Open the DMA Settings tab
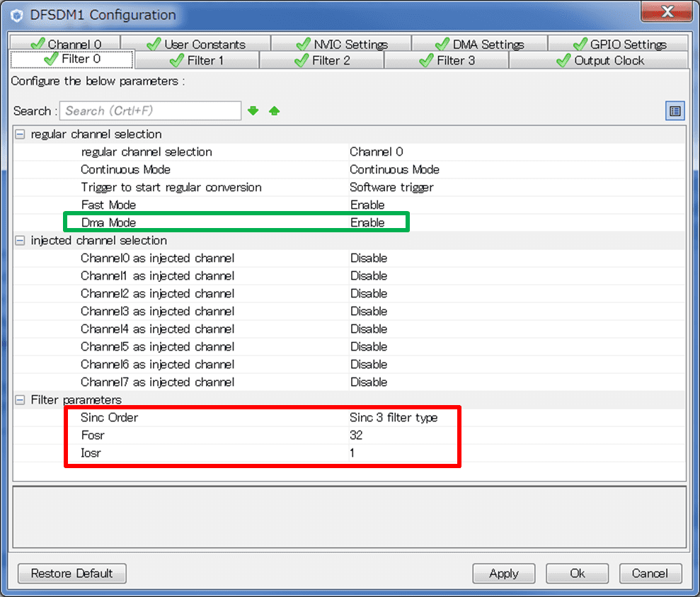This screenshot has height=597, width=700. pos(480,44)
